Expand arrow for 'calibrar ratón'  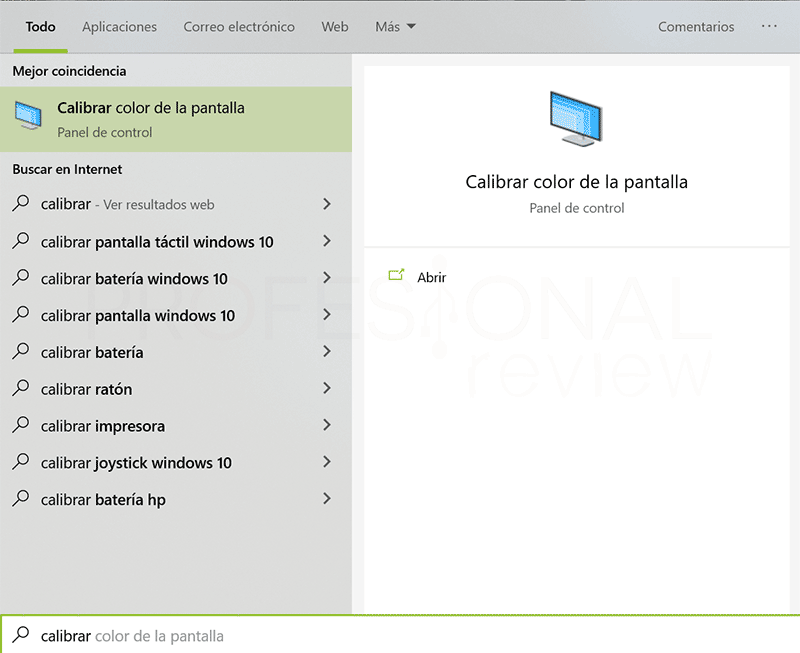(x=327, y=388)
